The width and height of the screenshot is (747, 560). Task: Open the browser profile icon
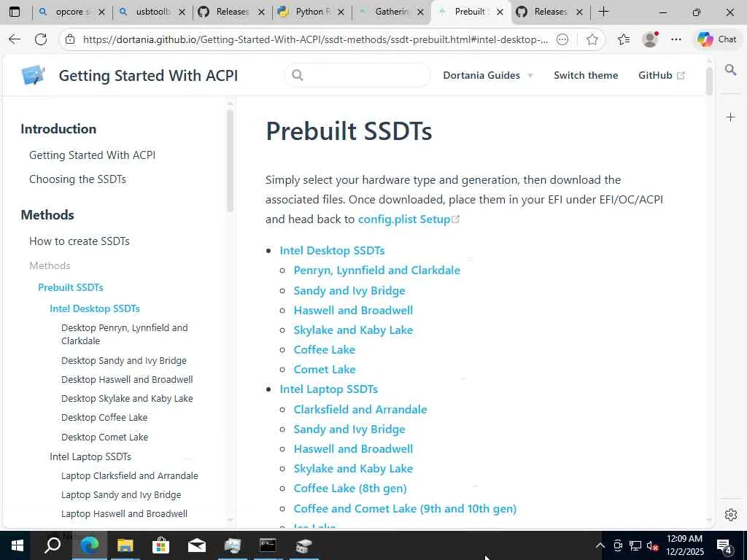click(x=649, y=39)
